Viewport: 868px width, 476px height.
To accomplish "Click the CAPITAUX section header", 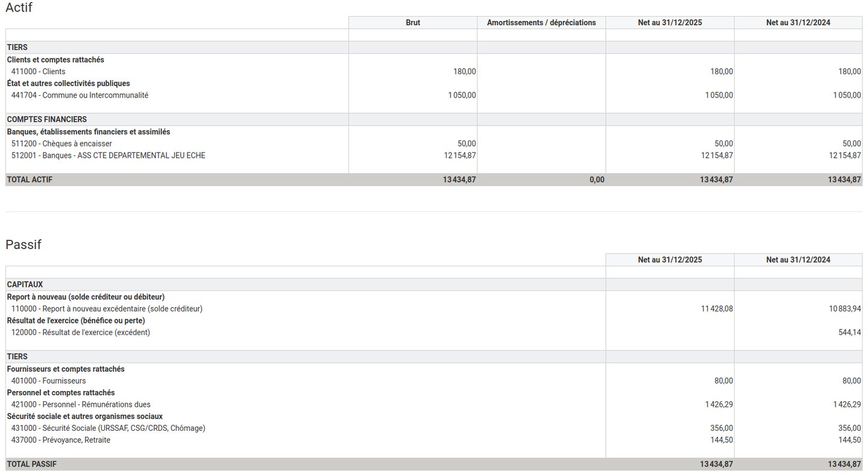I will click(x=25, y=284).
